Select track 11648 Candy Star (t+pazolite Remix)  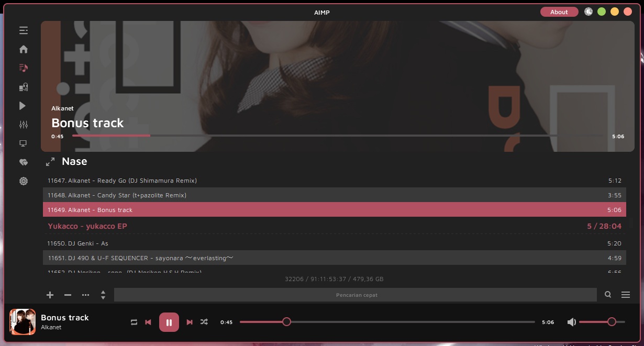coord(335,195)
